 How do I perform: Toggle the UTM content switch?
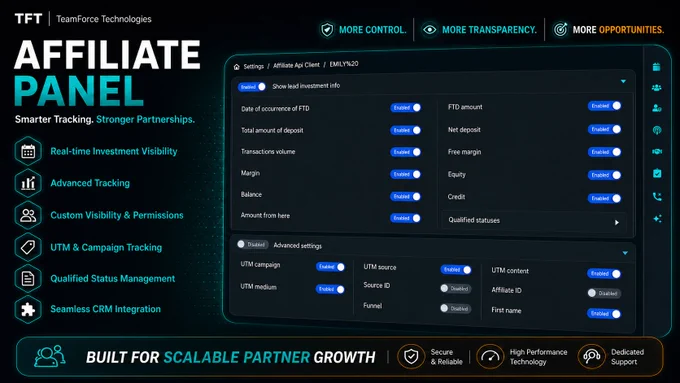click(x=604, y=274)
